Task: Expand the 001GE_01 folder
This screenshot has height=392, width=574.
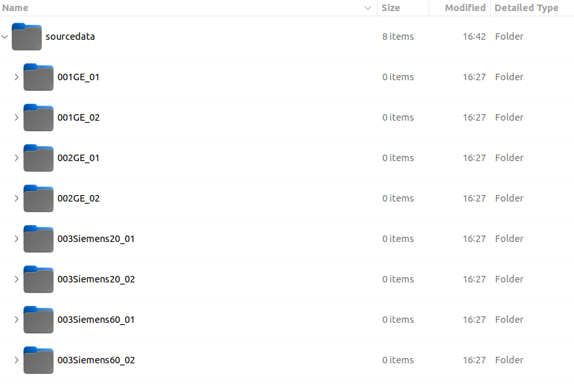Action: 16,77
